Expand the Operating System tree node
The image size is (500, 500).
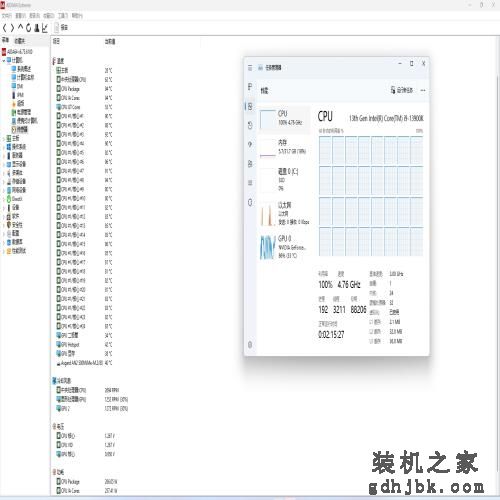(x=4, y=147)
